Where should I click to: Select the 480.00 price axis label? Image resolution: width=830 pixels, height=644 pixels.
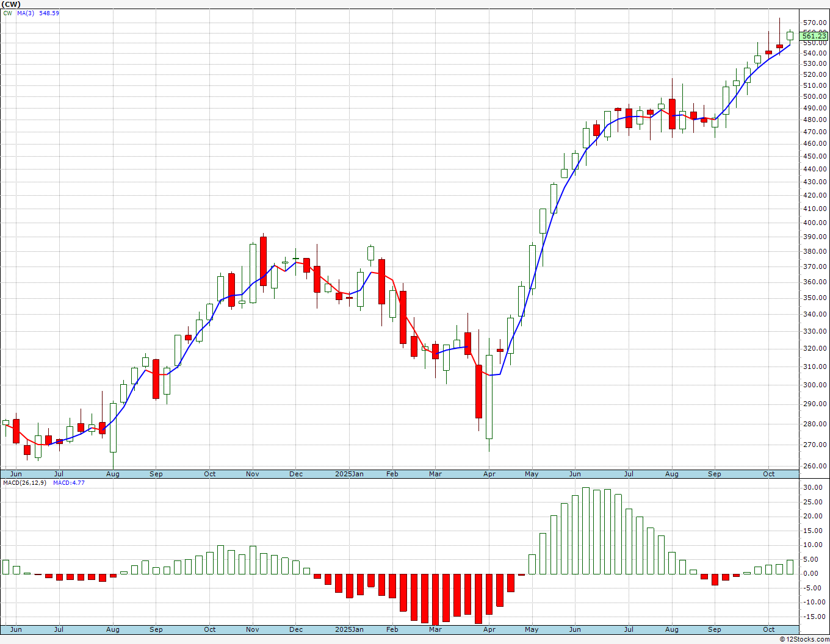click(x=815, y=120)
